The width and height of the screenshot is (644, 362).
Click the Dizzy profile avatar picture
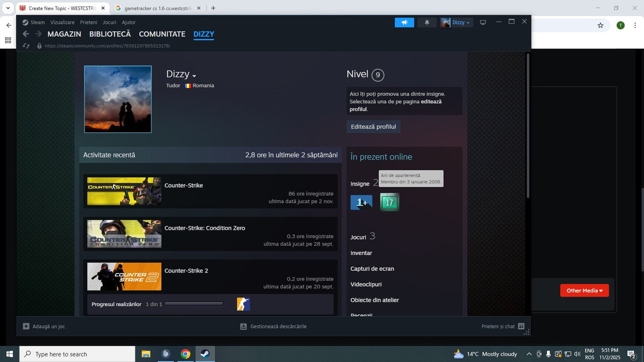point(118,99)
